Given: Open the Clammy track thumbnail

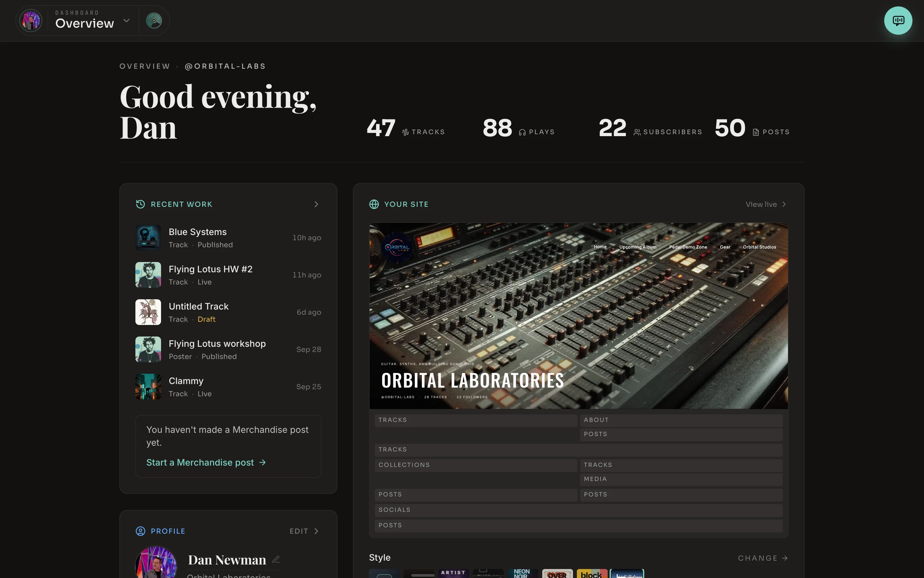Looking at the screenshot, I should pos(148,387).
